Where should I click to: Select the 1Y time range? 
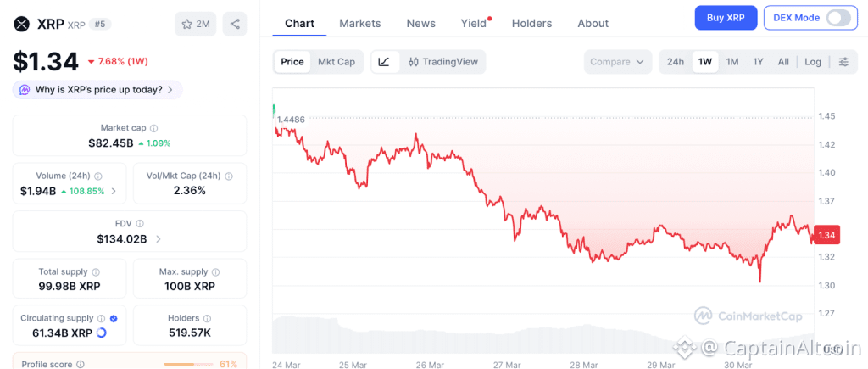tap(758, 62)
